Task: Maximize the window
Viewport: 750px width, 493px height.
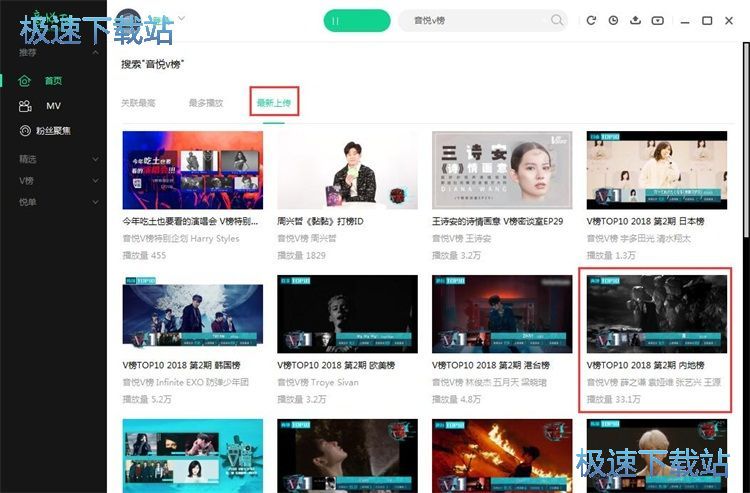Action: pyautogui.click(x=707, y=21)
